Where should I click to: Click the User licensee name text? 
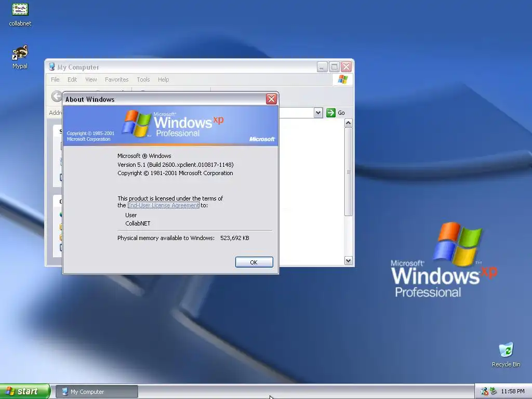pos(131,215)
